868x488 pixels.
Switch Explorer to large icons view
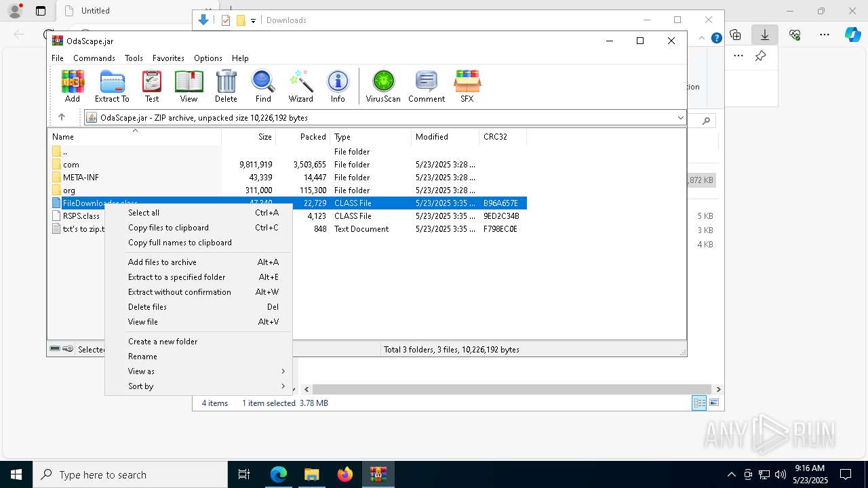point(713,403)
